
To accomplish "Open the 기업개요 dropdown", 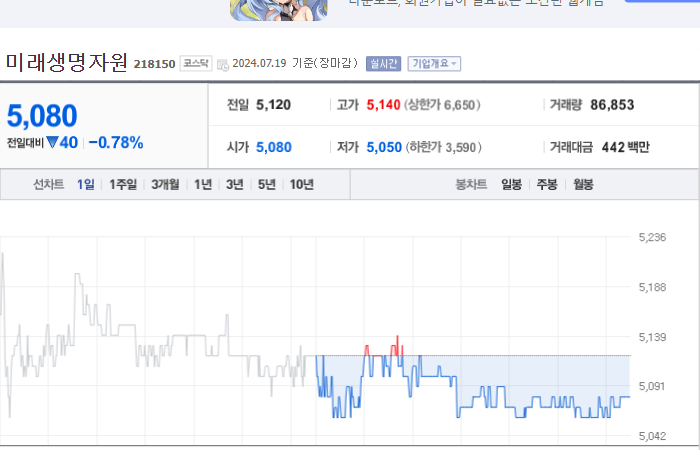I will [434, 64].
